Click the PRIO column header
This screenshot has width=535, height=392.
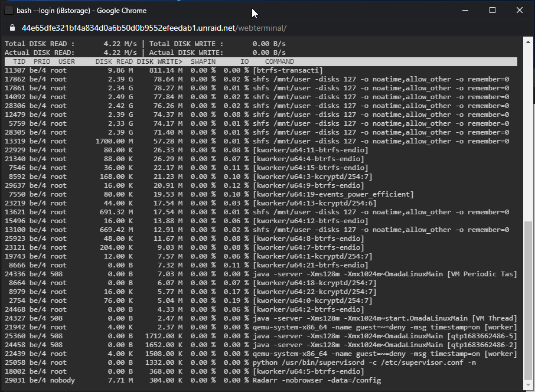click(42, 62)
